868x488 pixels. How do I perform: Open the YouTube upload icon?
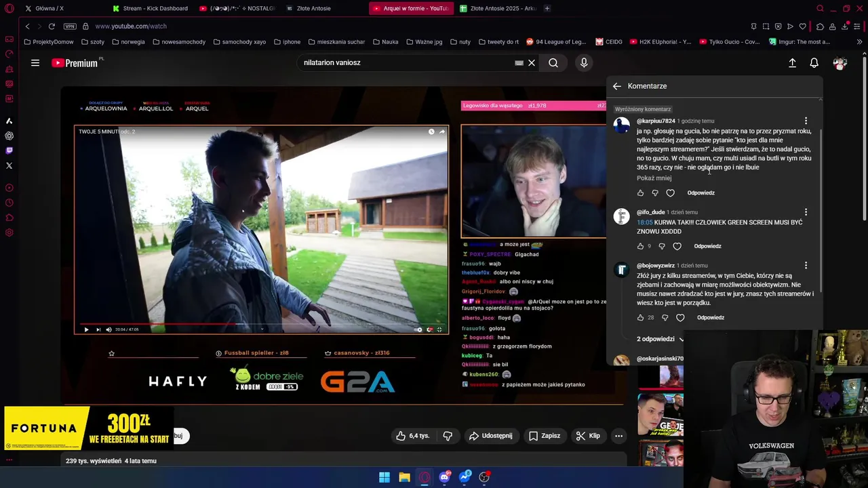tap(792, 63)
